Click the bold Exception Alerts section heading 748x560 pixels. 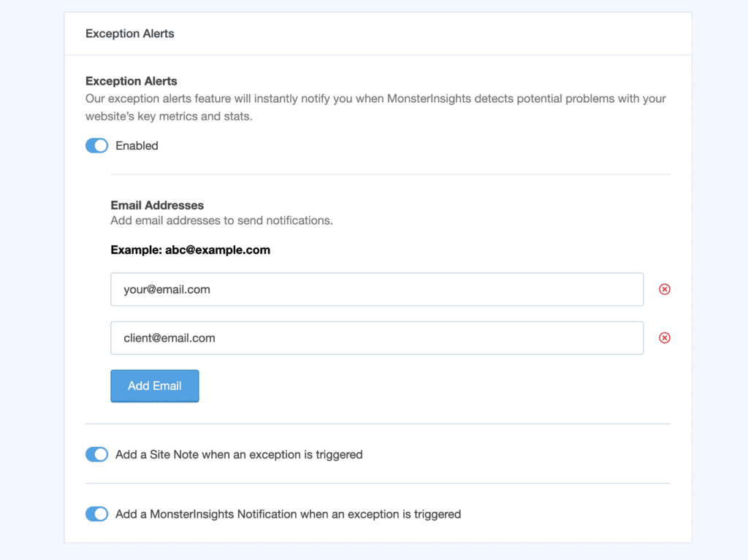(x=131, y=81)
